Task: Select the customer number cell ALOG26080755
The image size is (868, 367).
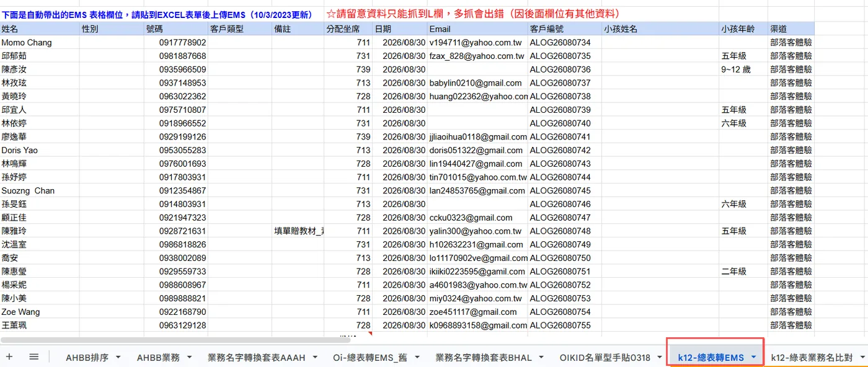Action: pos(565,325)
